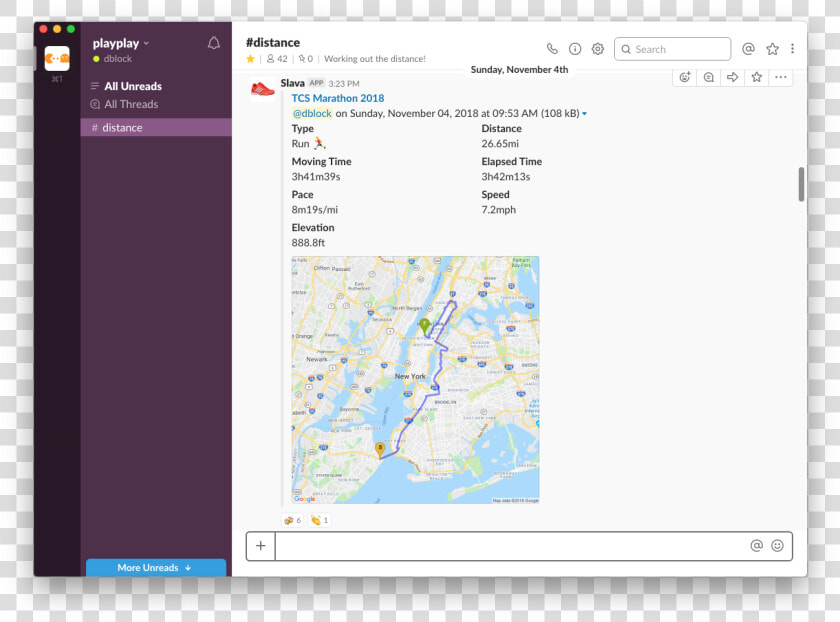The image size is (840, 622).
Task: Collapse the attachment using the small arrow
Action: pos(584,114)
